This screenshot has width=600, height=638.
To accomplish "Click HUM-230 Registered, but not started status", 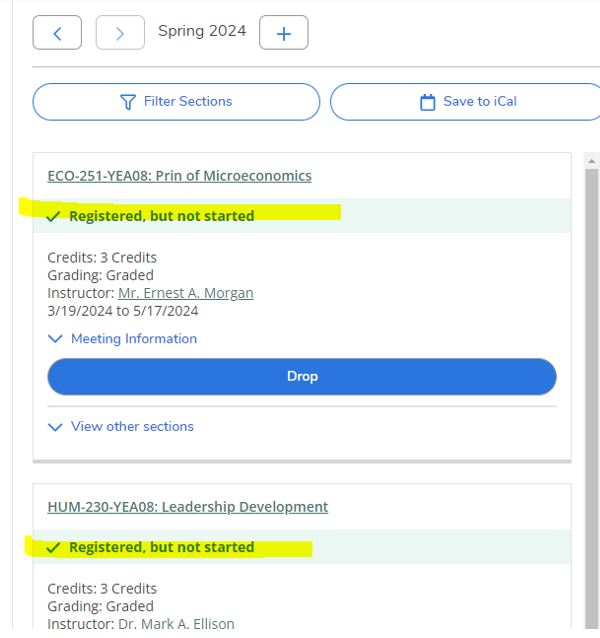I will 161,547.
